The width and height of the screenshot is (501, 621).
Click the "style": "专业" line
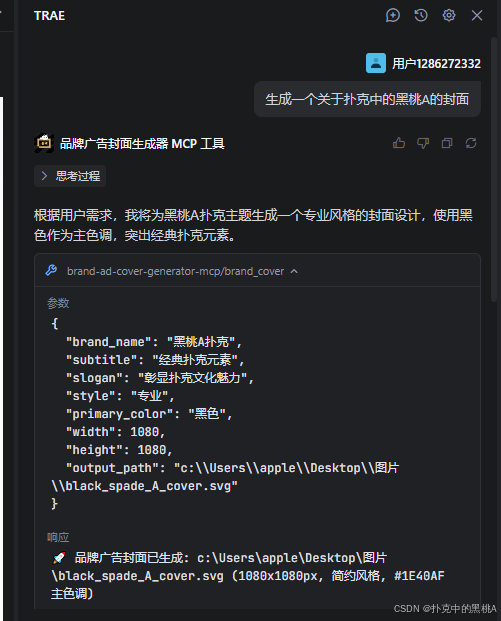pos(120,396)
